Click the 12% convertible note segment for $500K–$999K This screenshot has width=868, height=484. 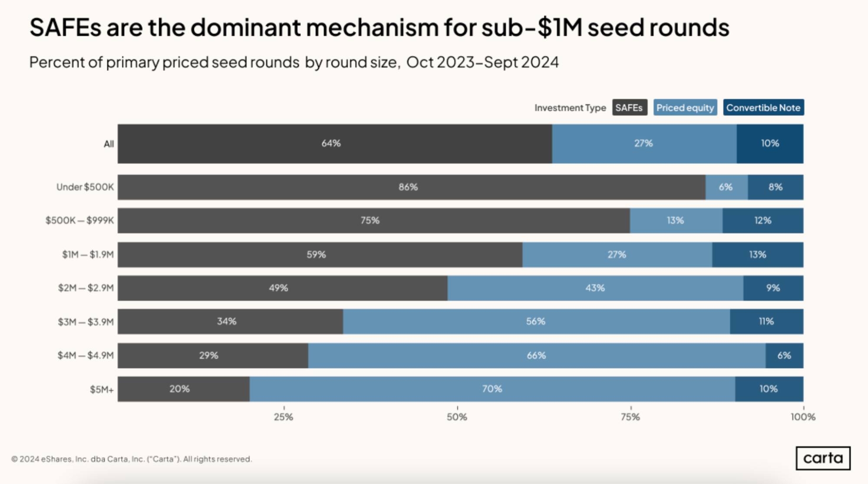762,221
